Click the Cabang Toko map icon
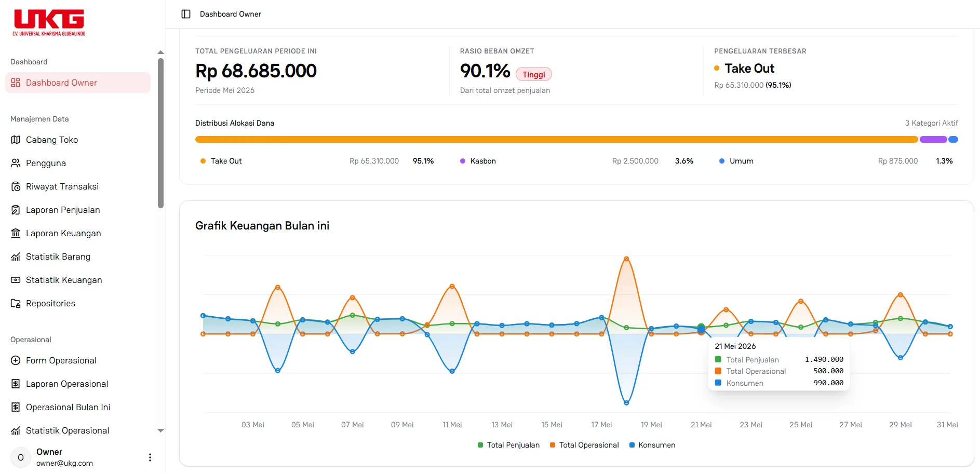Viewport: 980px width, 473px height. coord(16,140)
